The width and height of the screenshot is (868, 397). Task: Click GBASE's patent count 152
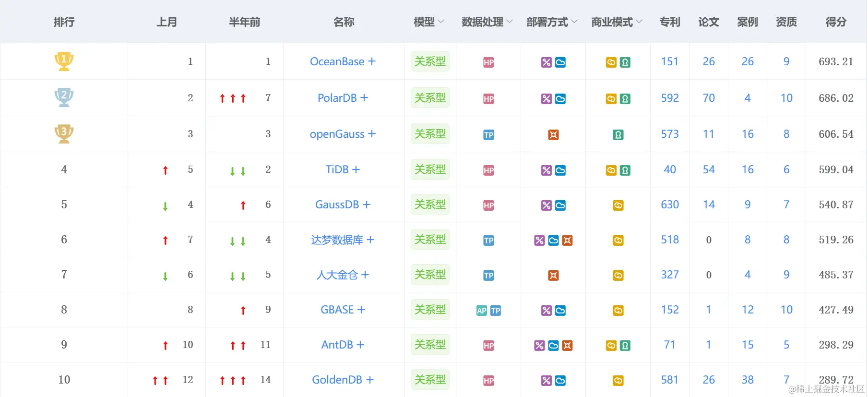(670, 310)
